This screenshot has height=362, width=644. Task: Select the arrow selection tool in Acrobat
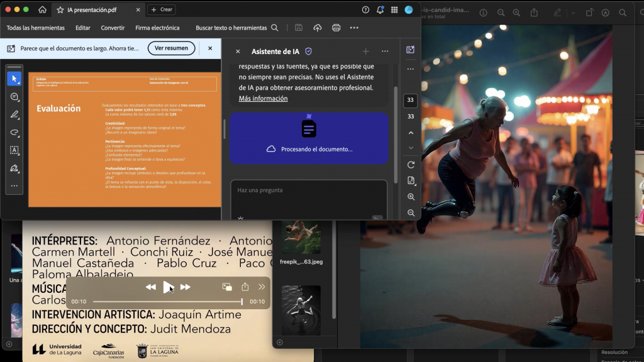point(14,79)
